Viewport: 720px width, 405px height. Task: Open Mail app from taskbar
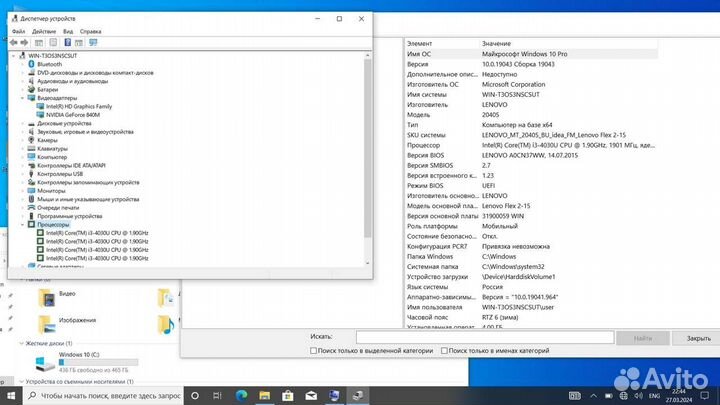coord(311,395)
